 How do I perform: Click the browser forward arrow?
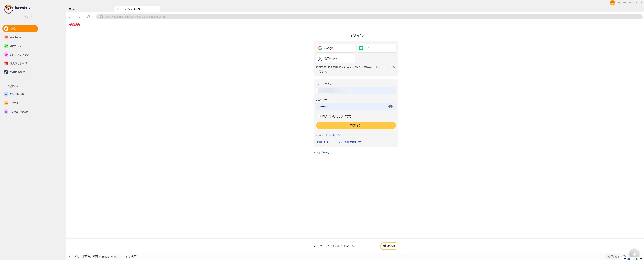tap(79, 17)
